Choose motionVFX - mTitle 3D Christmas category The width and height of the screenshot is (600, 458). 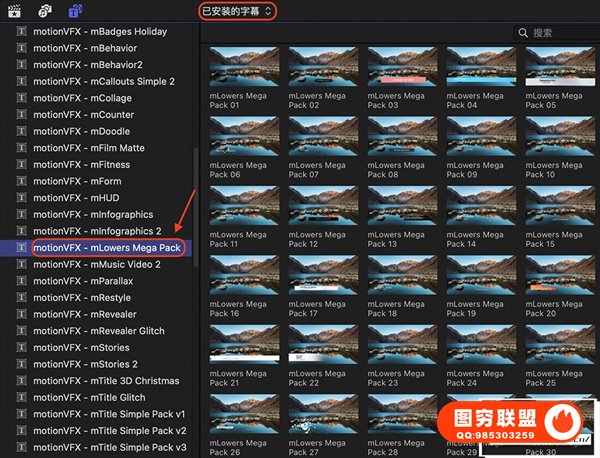(105, 380)
